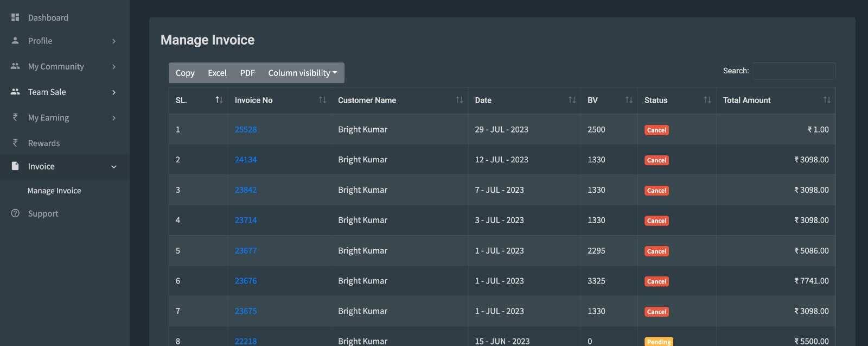868x346 pixels.
Task: Click the Support question mark icon
Action: point(15,213)
